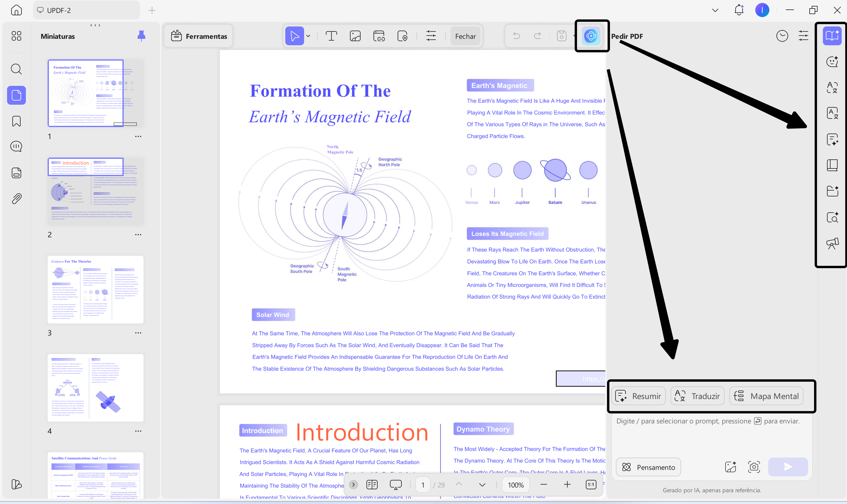This screenshot has width=847, height=504.
Task: Open the comments panel
Action: click(x=16, y=147)
